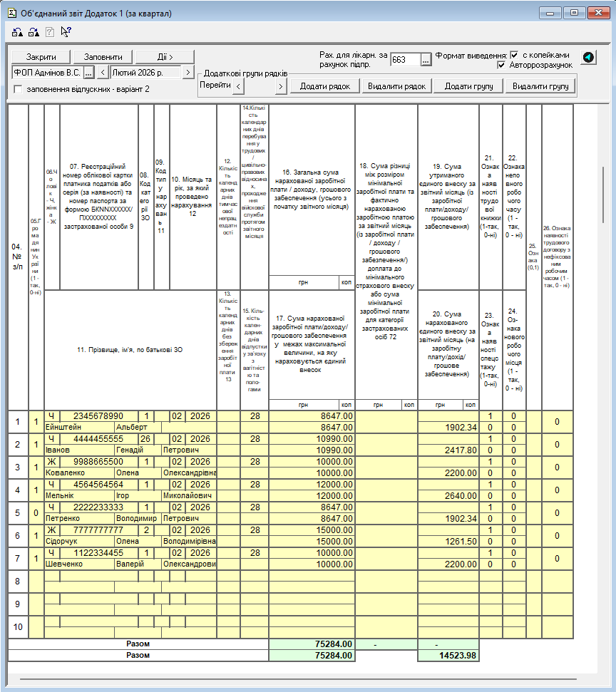This screenshot has height=692, width=616.
Task: Click the ellipsis button next to account 663
Action: click(x=426, y=60)
